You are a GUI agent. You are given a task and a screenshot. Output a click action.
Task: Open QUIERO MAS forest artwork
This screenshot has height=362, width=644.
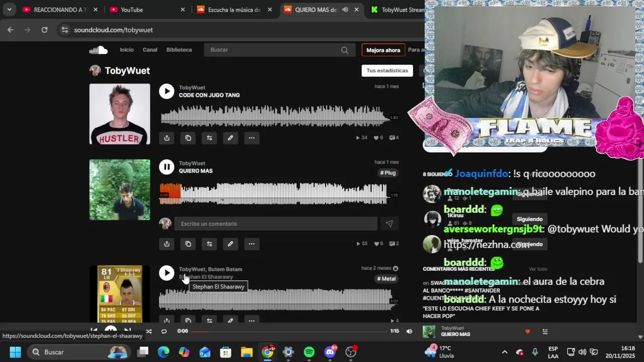point(120,190)
